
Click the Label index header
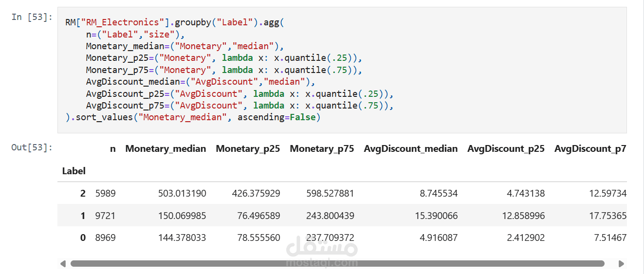click(x=74, y=171)
